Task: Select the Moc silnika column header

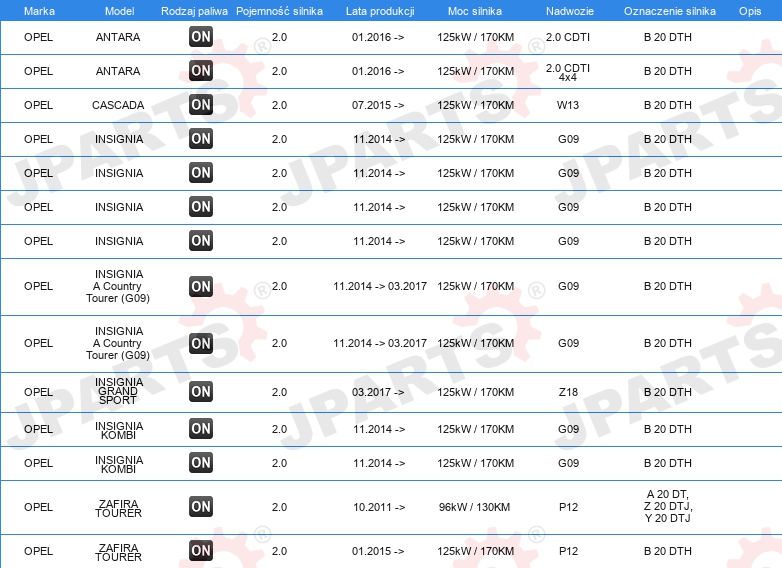Action: point(475,11)
